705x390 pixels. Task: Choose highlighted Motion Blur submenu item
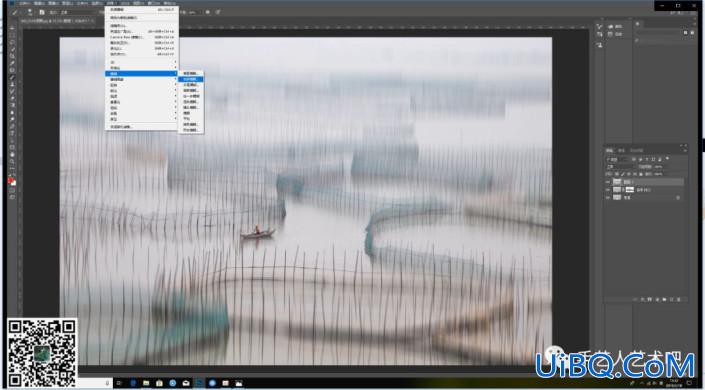tap(191, 79)
